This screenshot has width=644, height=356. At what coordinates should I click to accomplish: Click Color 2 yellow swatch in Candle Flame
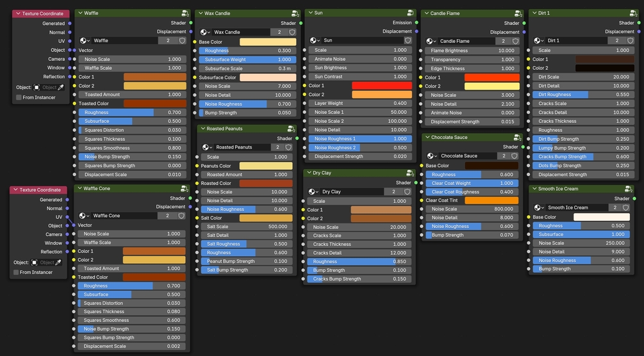pyautogui.click(x=491, y=86)
